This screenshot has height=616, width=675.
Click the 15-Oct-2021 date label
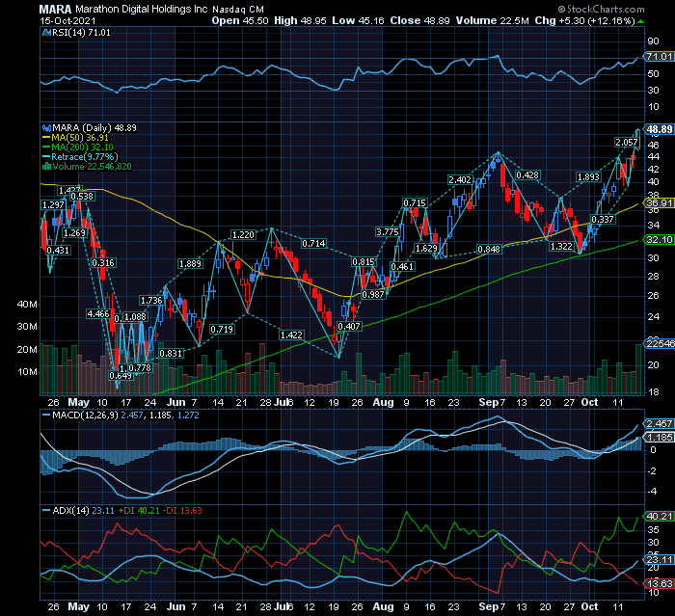(67, 20)
